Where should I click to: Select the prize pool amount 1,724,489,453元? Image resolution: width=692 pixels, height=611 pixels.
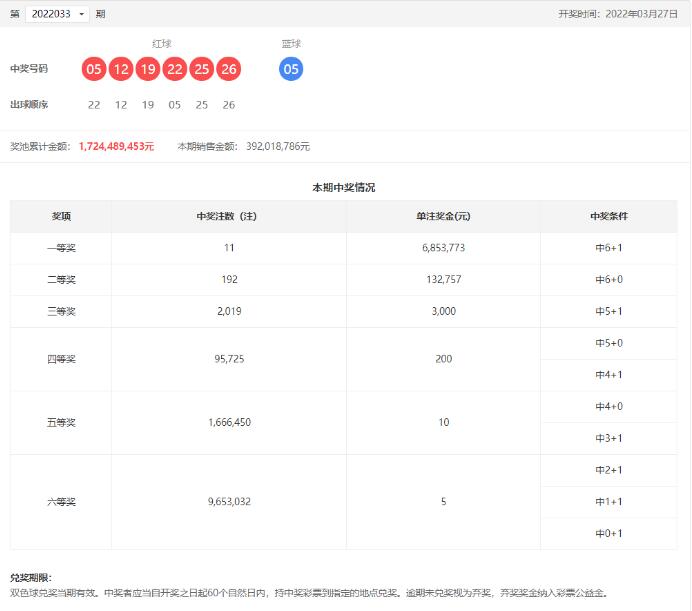coord(117,146)
